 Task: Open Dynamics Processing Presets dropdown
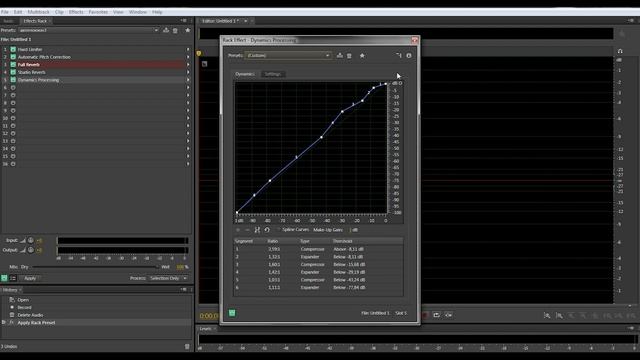pos(288,56)
